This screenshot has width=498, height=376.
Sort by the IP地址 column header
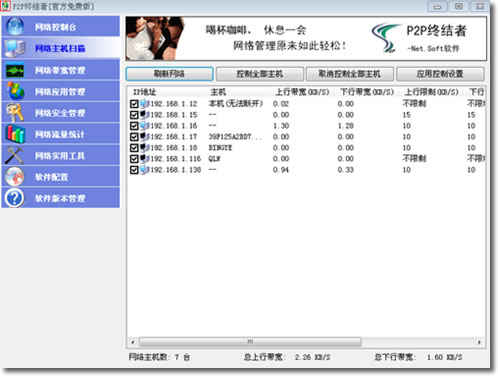click(x=145, y=92)
